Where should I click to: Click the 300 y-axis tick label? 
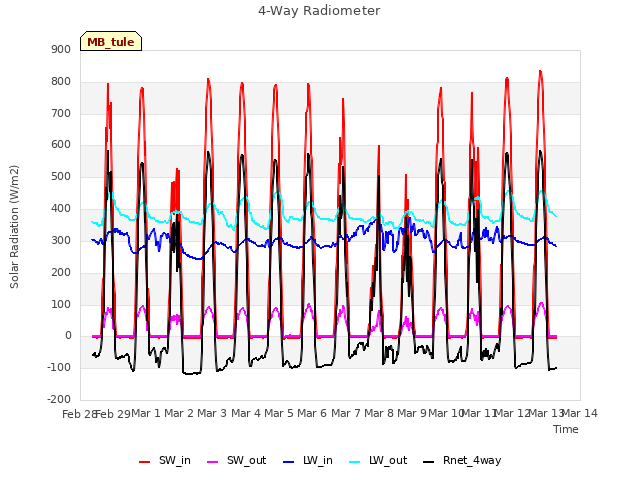61,240
